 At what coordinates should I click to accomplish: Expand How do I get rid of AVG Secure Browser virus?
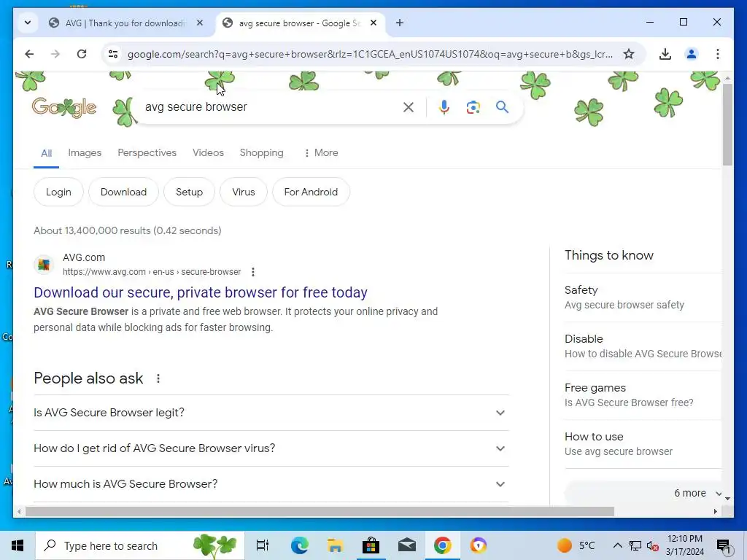coord(271,448)
